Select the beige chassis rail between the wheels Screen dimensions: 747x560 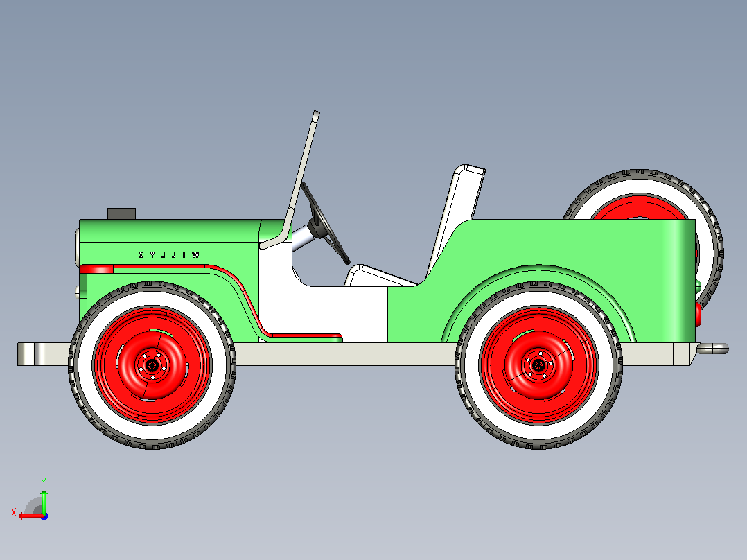coord(345,354)
